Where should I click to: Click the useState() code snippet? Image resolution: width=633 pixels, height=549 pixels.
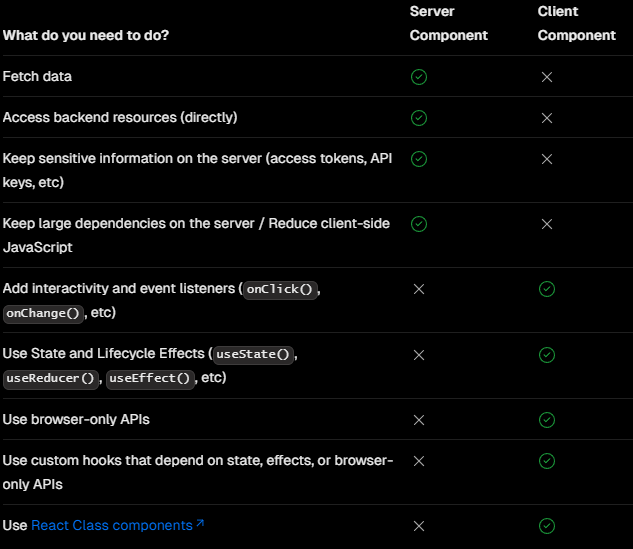(253, 355)
